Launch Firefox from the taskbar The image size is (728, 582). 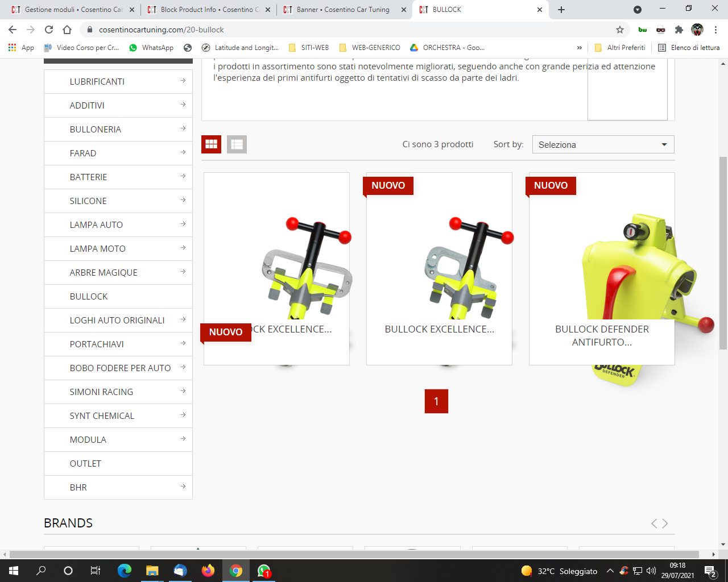click(208, 571)
